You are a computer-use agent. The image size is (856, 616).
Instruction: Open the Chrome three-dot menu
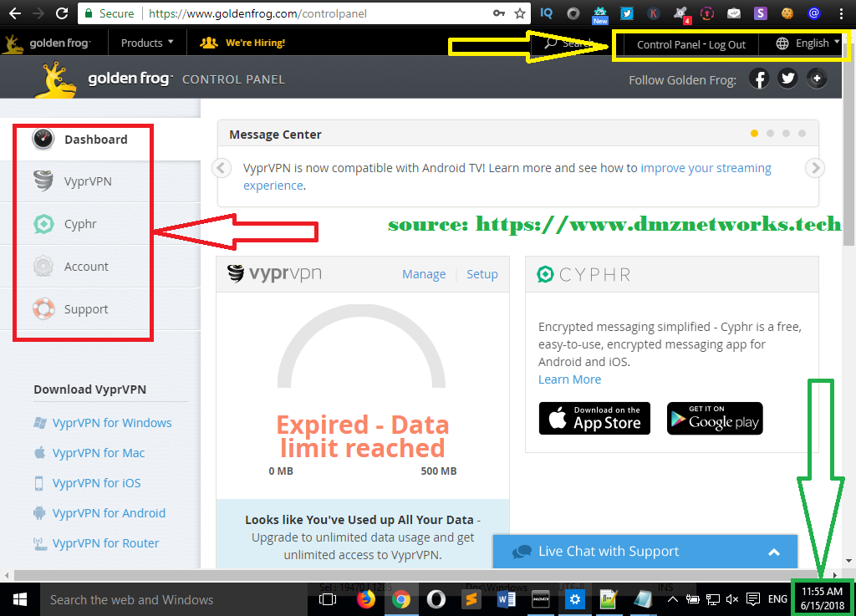click(x=841, y=13)
